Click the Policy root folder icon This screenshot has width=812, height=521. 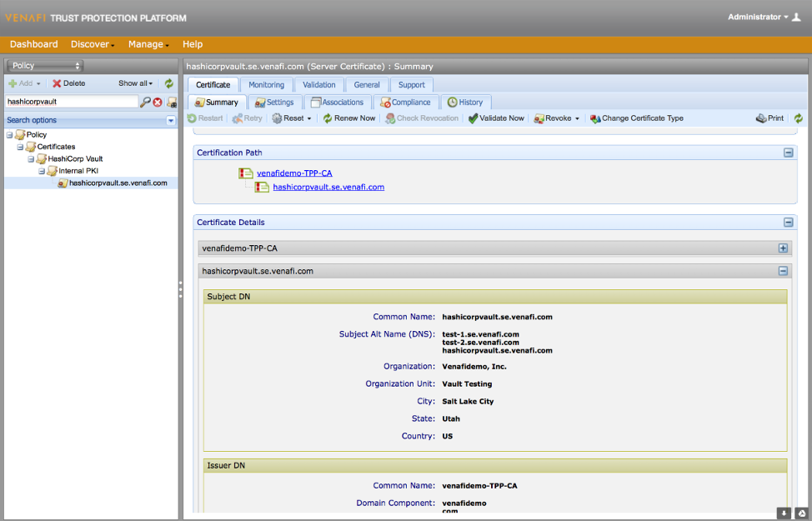(20, 135)
